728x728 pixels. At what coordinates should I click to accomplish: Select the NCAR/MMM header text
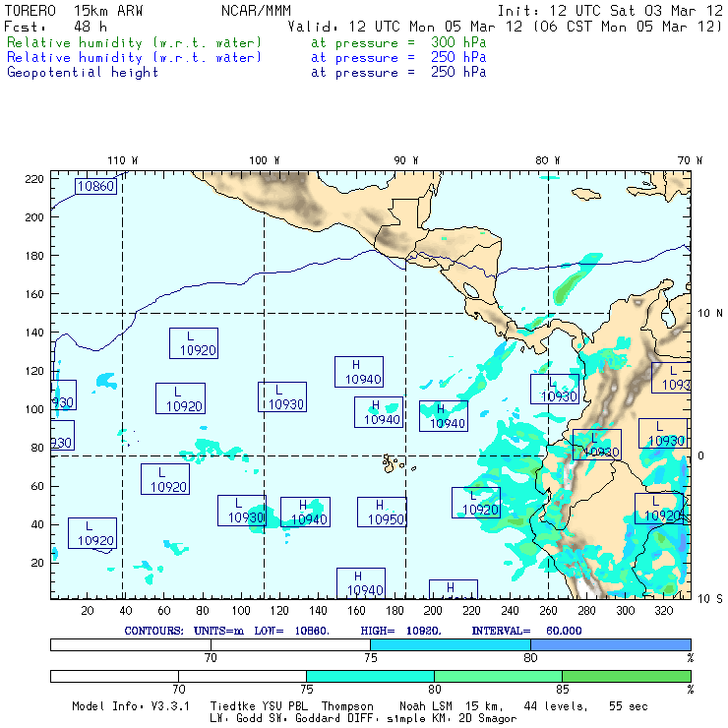coord(256,11)
